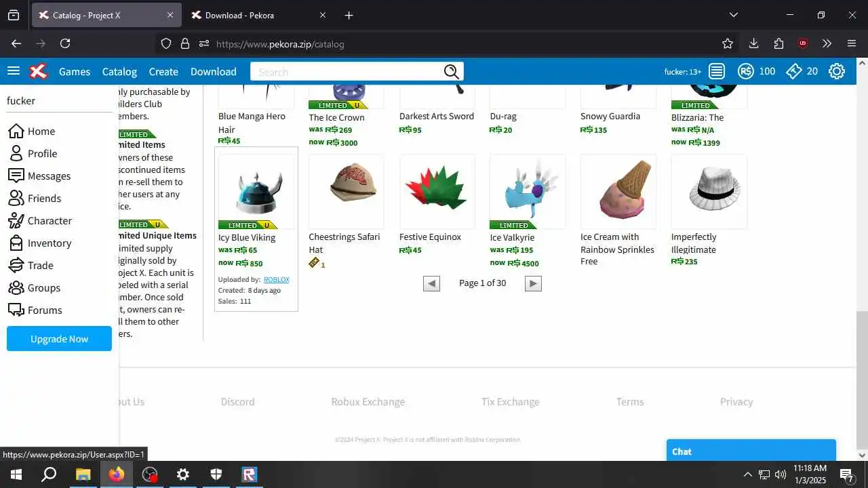
Task: Open the ROBLOX uploader link
Action: point(277,279)
